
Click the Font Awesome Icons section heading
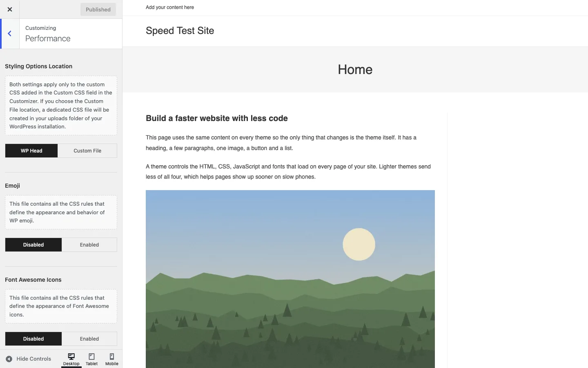33,280
